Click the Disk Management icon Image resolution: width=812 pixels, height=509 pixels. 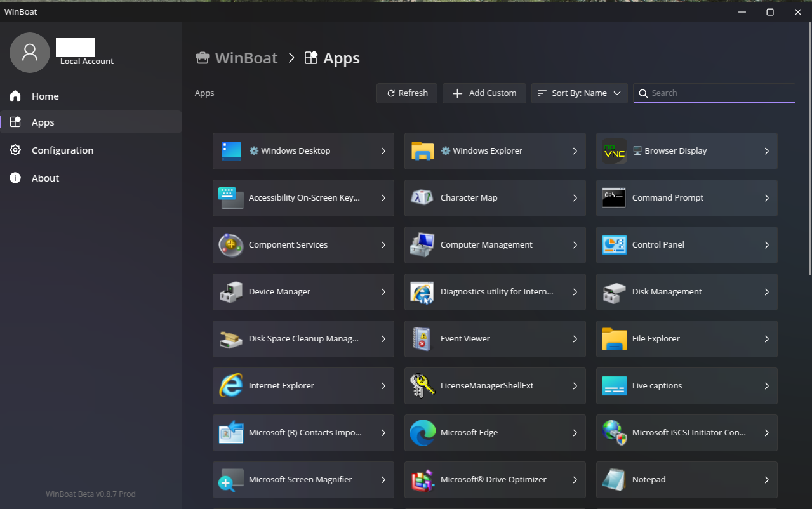[x=615, y=292]
